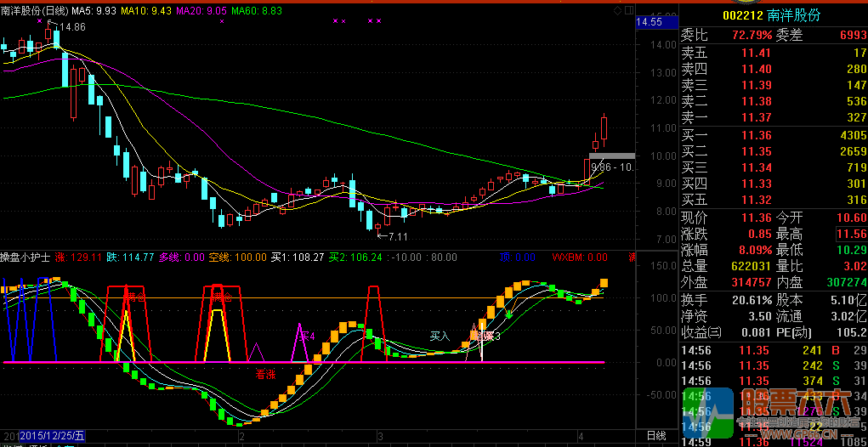
Task: Click the diamond icon at chart top-right
Action: (616, 10)
